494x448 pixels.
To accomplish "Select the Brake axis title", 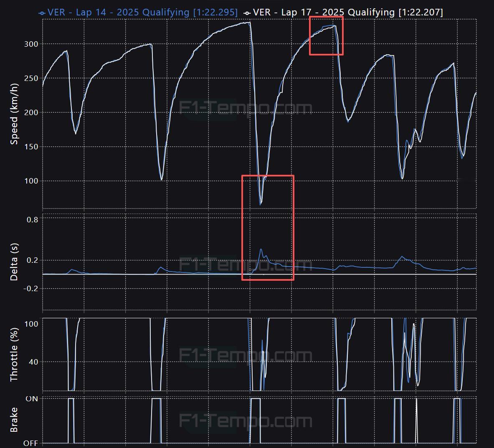I will tap(14, 420).
